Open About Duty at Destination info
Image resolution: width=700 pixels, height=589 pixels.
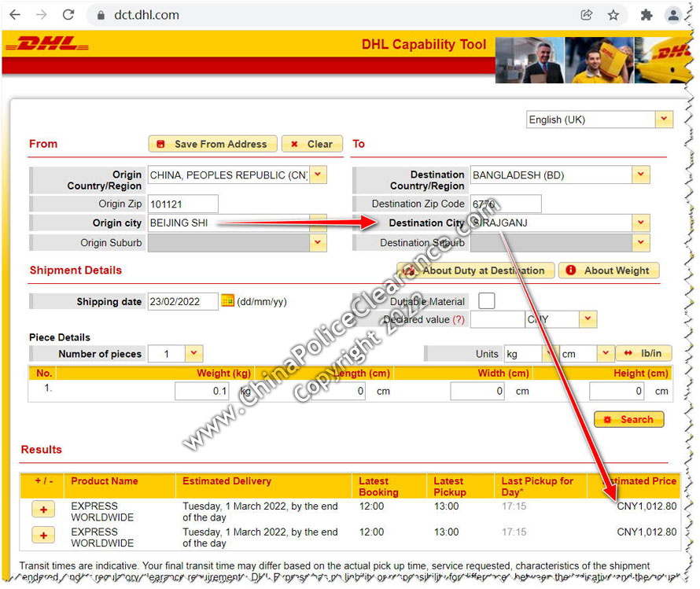coord(476,271)
